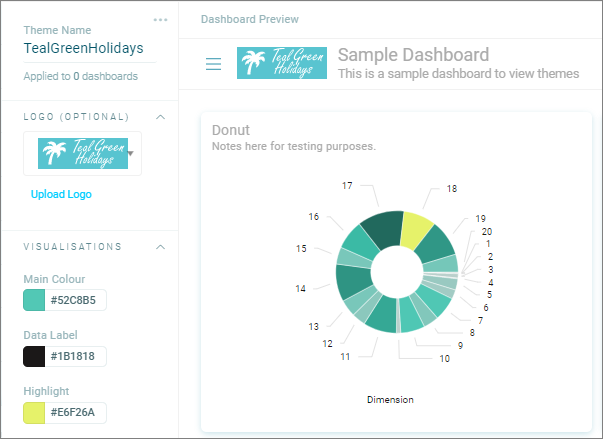
Task: Click the Data Label hex field #1B1818
Action: 75,356
